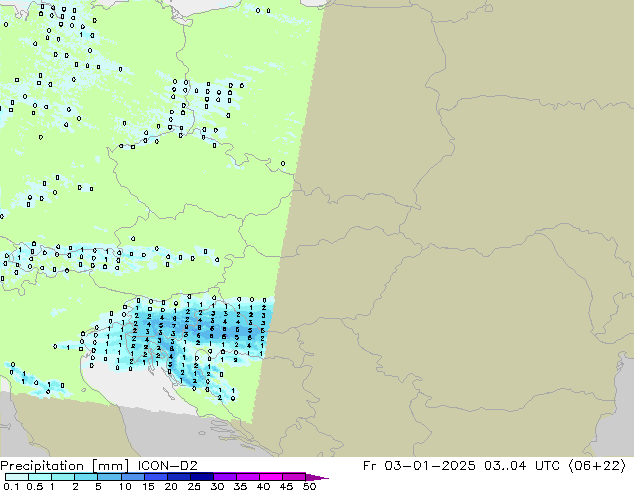Pick the magenta swatch between 40 and 45

[271, 477]
